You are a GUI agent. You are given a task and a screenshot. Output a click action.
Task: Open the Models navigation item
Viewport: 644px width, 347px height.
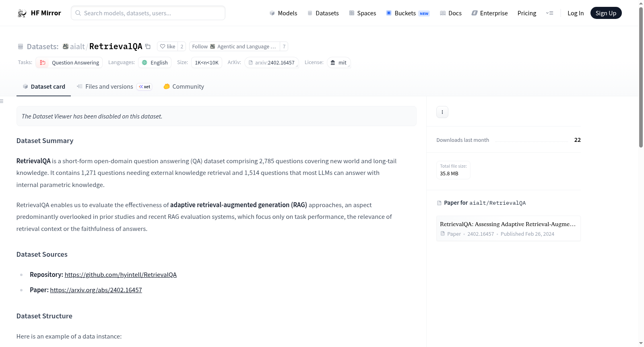click(283, 13)
